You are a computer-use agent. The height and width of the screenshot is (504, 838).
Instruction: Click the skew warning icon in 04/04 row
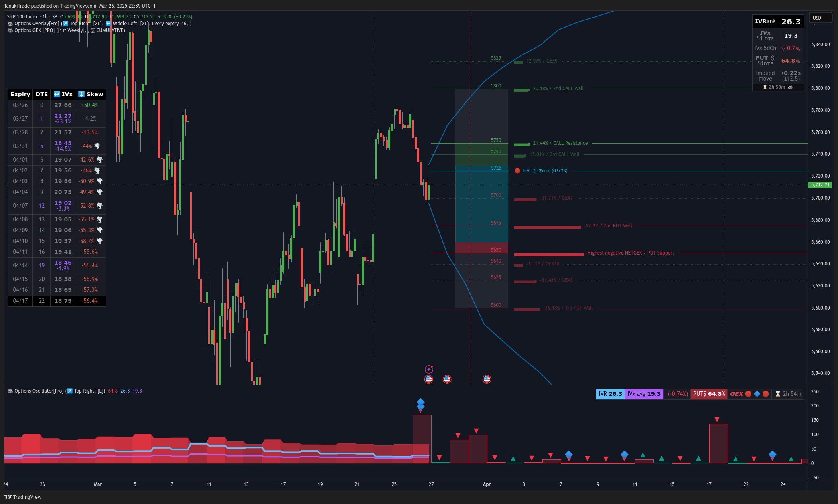[99, 192]
